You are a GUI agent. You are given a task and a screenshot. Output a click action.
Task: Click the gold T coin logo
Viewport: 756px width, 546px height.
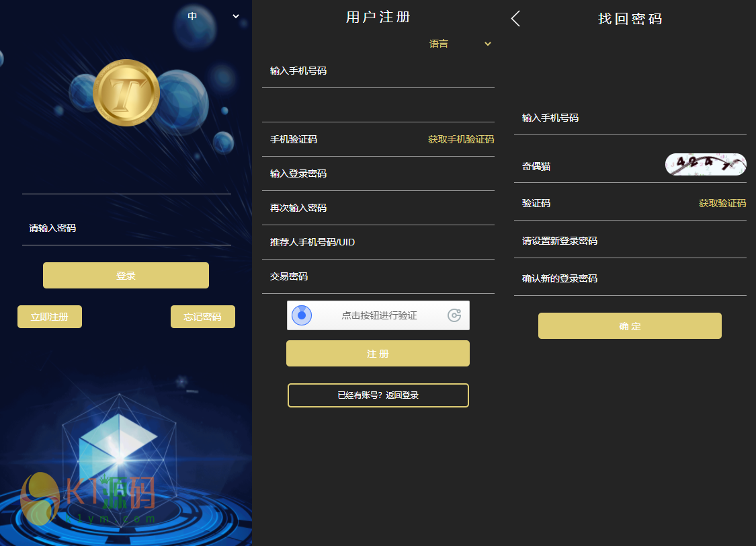[126, 93]
